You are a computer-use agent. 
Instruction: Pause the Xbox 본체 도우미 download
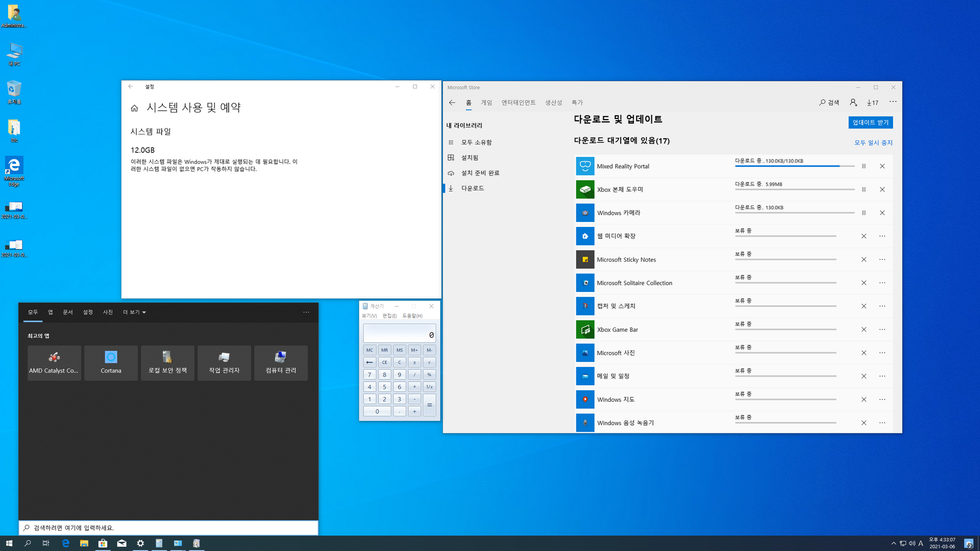[864, 190]
